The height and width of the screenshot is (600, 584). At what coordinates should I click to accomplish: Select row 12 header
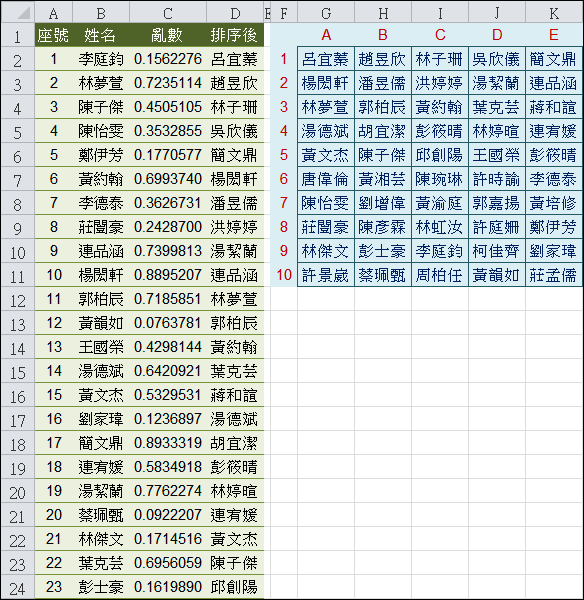(x=18, y=300)
